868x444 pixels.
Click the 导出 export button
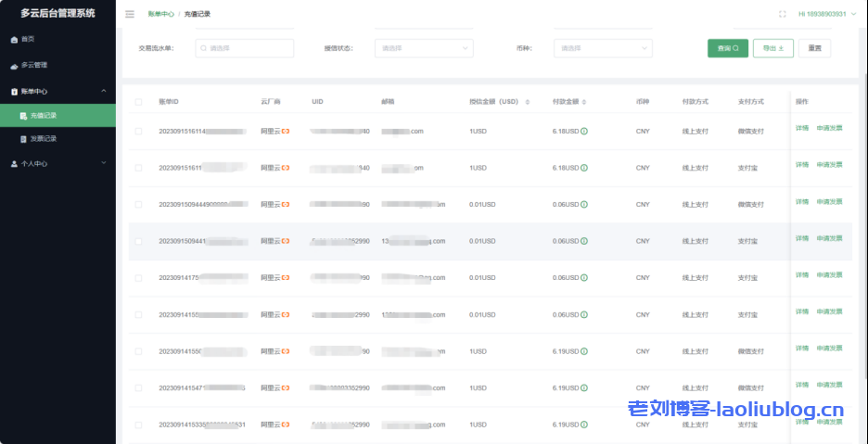tap(772, 48)
